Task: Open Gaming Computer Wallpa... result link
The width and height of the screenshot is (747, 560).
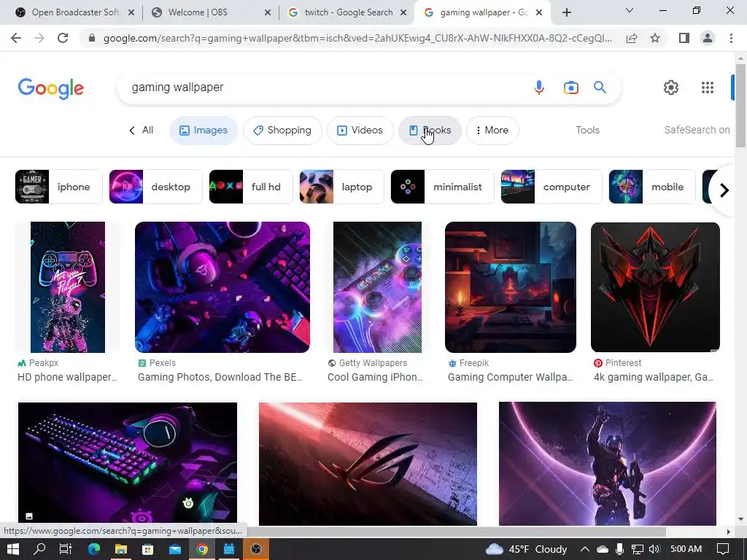Action: pos(511,377)
